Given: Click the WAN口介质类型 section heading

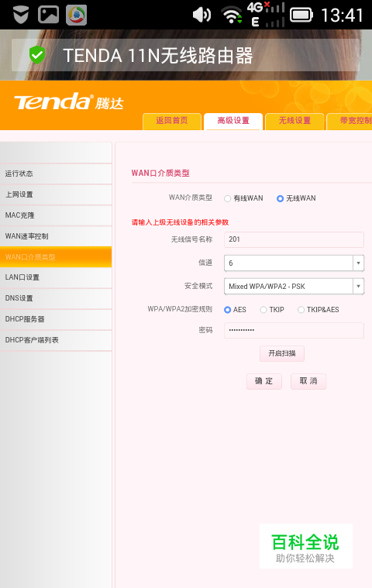Looking at the screenshot, I should (x=160, y=174).
